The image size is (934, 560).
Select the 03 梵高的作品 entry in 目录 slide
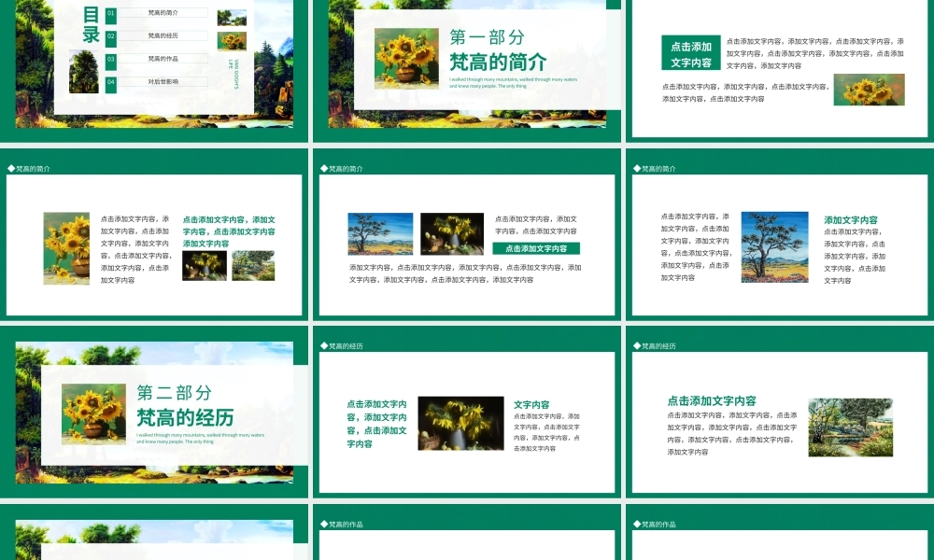point(157,58)
